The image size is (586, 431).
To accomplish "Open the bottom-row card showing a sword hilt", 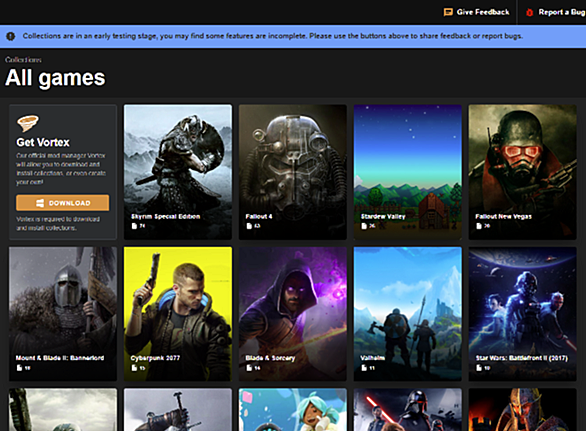I will 178,410.
